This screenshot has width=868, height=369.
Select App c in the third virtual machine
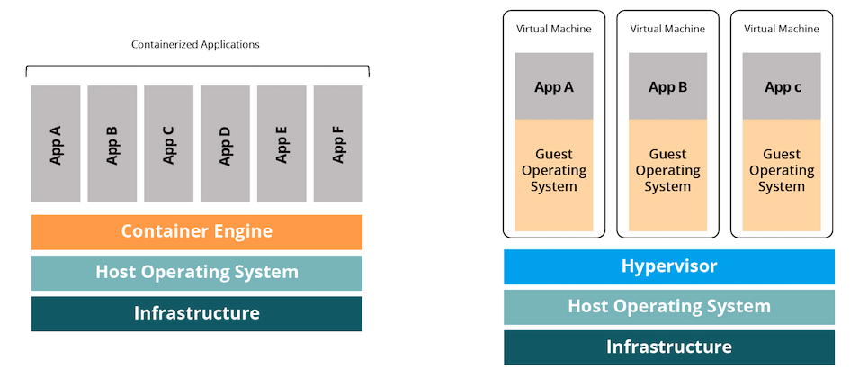point(782,86)
